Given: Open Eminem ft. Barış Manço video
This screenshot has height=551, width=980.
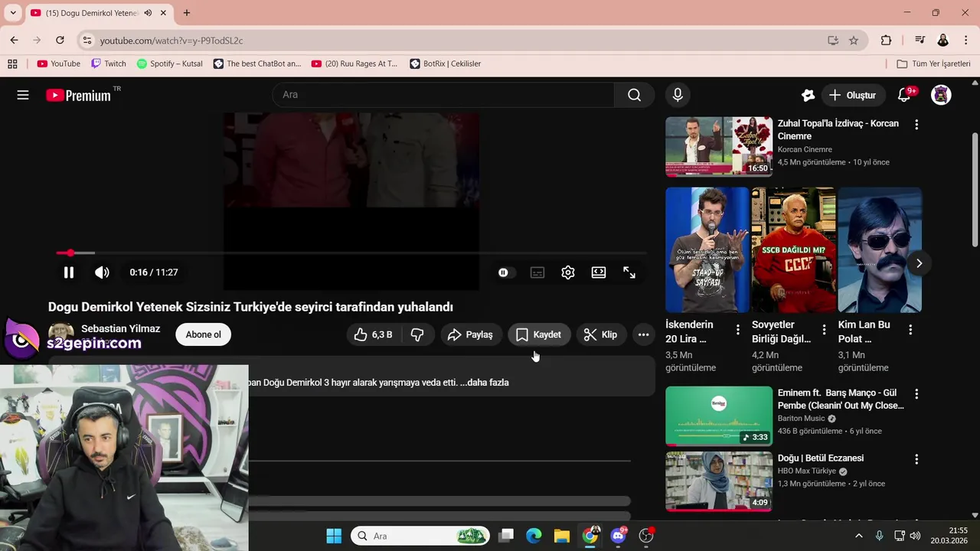Looking at the screenshot, I should click(719, 416).
